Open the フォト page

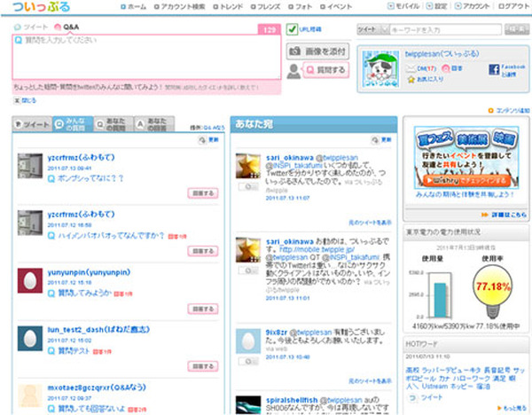click(300, 6)
